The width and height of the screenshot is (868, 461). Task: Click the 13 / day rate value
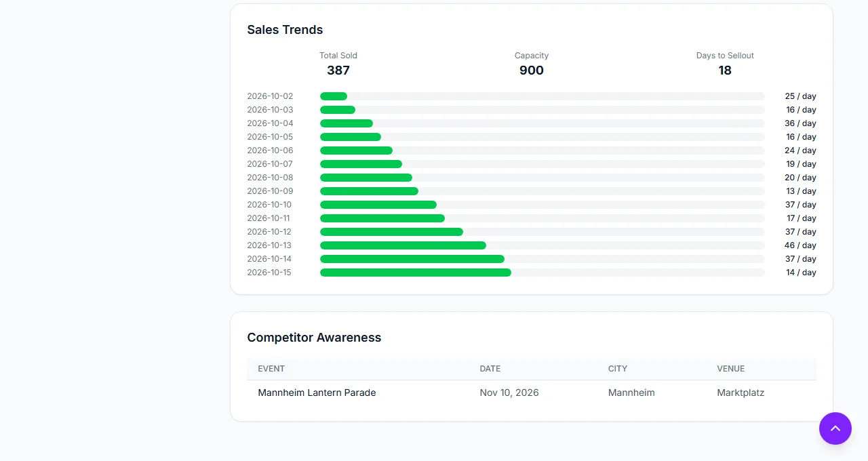pos(801,191)
